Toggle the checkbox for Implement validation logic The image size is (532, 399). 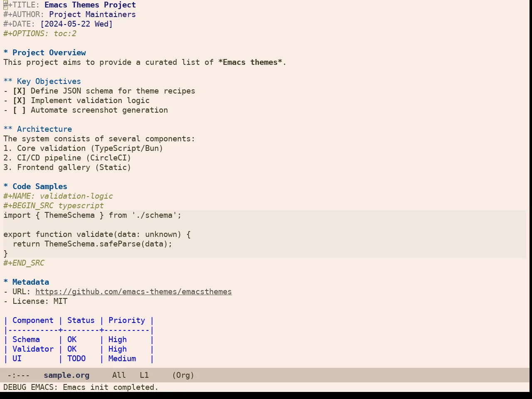[19, 101]
